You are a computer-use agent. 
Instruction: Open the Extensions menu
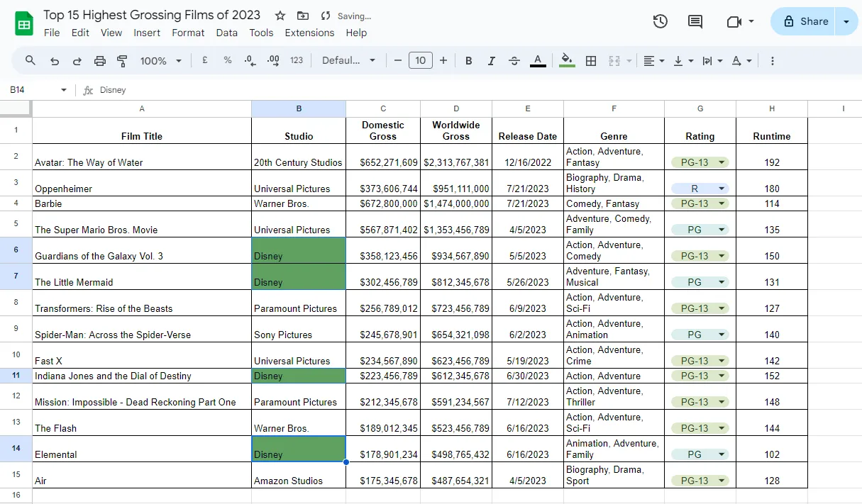[309, 33]
